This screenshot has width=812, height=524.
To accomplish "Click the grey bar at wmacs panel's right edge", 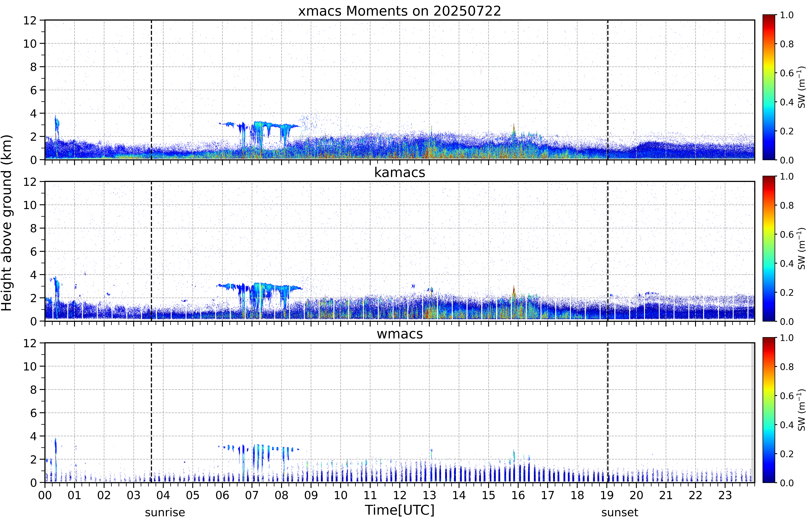I will point(753,413).
